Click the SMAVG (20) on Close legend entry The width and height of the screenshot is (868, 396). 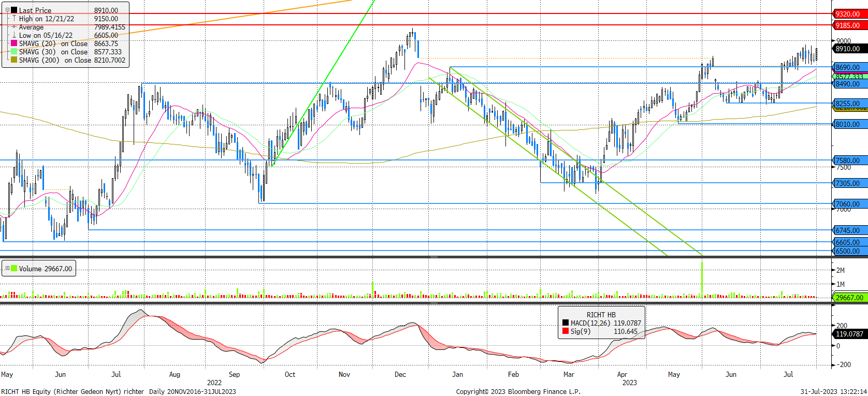pyautogui.click(x=53, y=43)
